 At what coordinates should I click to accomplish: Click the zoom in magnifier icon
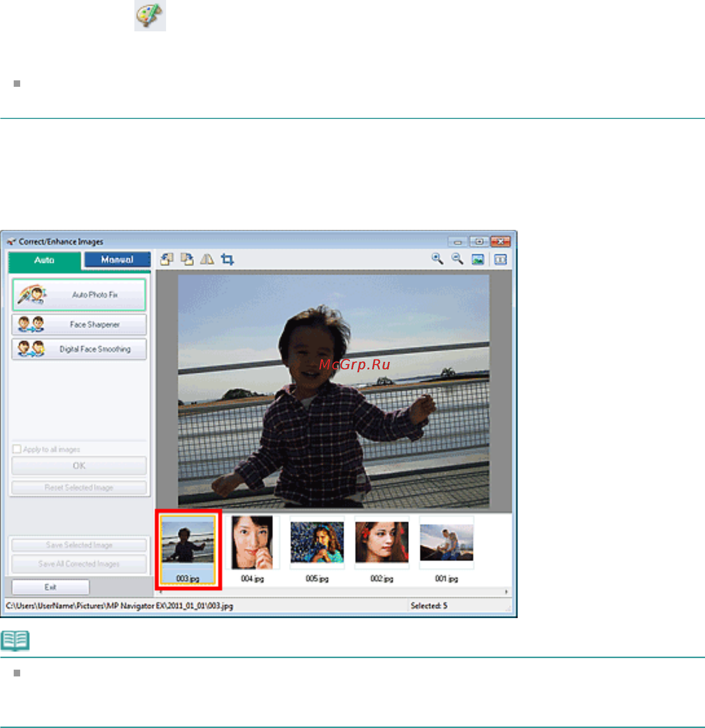coord(437,259)
